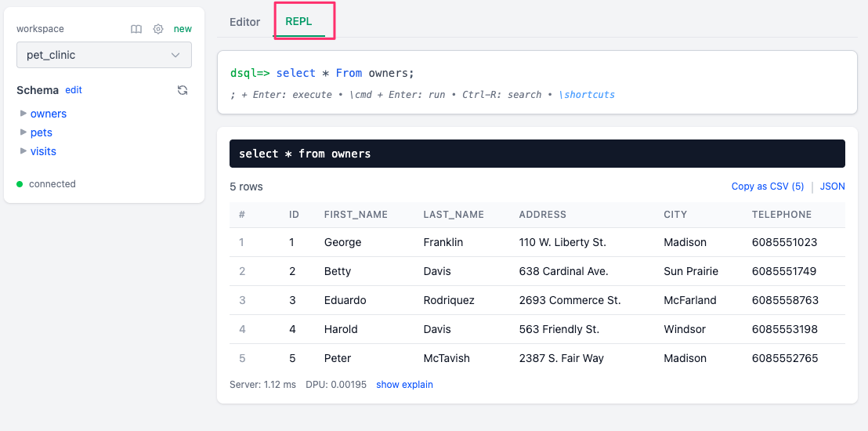The width and height of the screenshot is (868, 431).
Task: Click into the dsql query input
Action: tap(548, 73)
